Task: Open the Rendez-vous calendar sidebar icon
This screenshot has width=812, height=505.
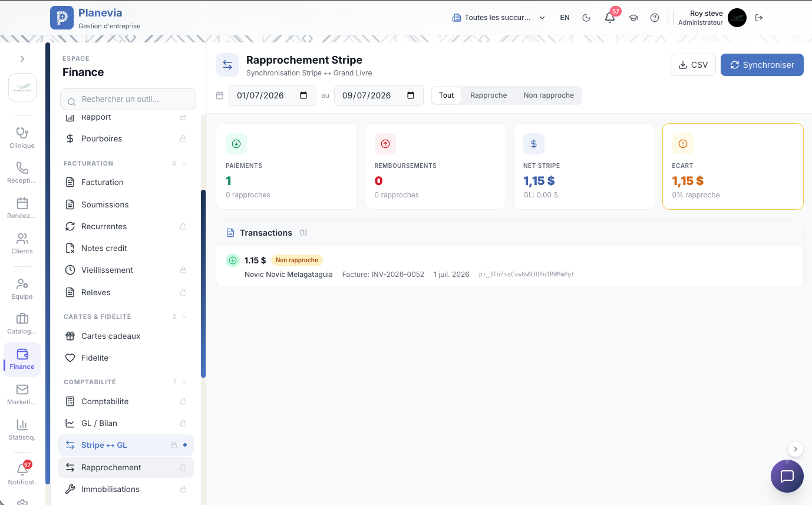Action: coord(22,209)
